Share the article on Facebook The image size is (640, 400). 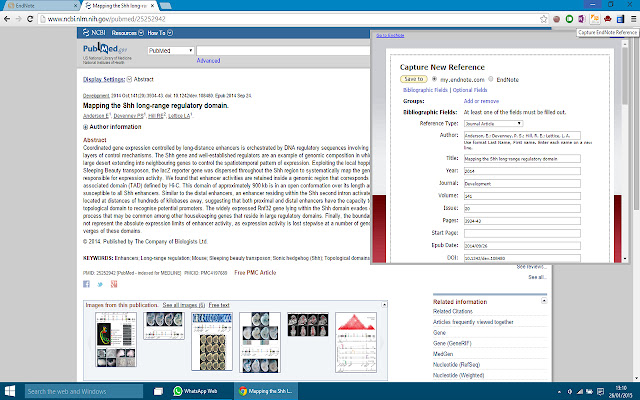86,285
